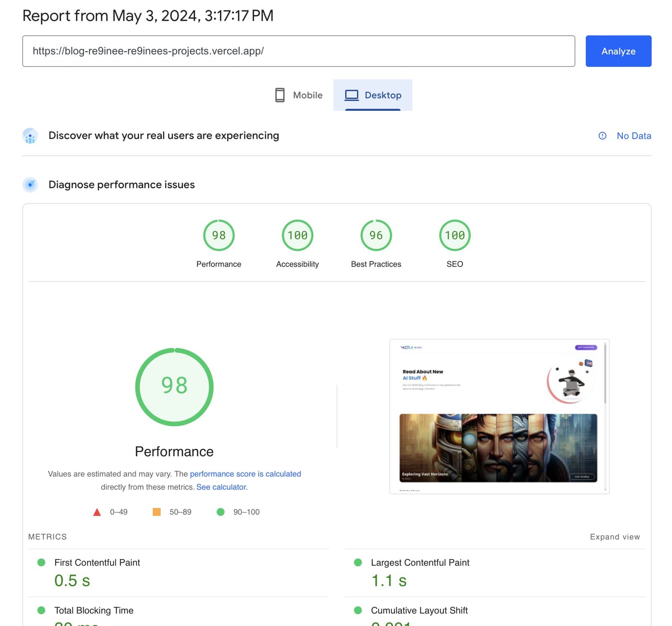Click the METRICS section heading

point(47,537)
